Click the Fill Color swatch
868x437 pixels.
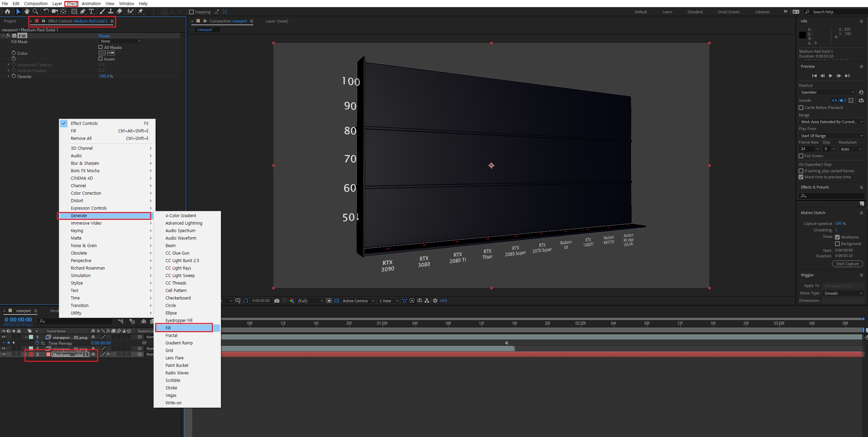[x=102, y=53]
